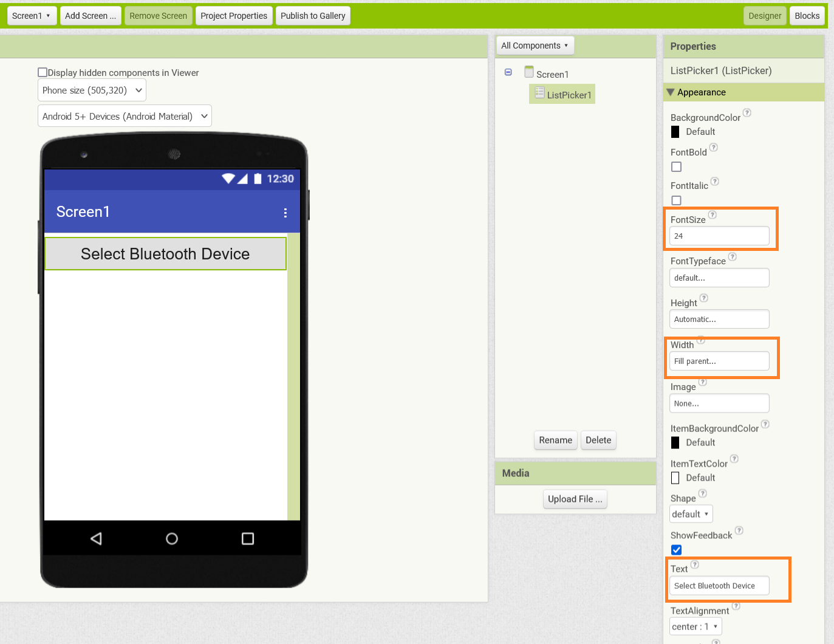
Task: Click the BackgroundColor swatch
Action: (x=675, y=131)
